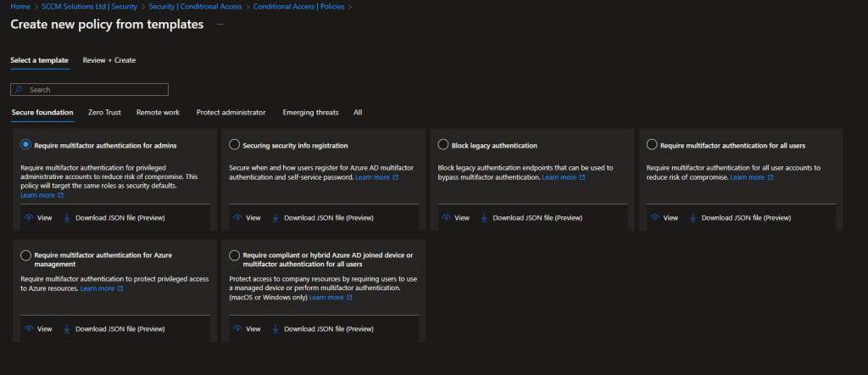
Task: Click download icon for multifactor authentication for all users
Action: click(693, 218)
